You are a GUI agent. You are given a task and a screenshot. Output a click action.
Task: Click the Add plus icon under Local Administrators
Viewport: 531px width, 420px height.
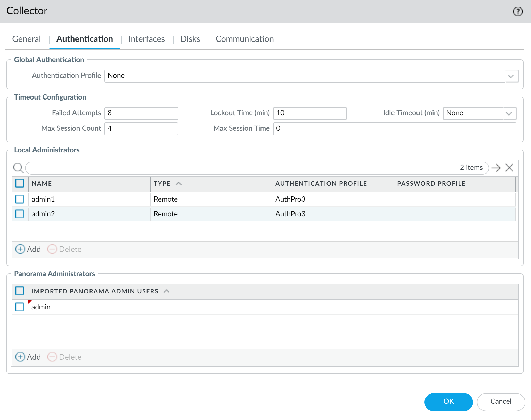coord(20,249)
